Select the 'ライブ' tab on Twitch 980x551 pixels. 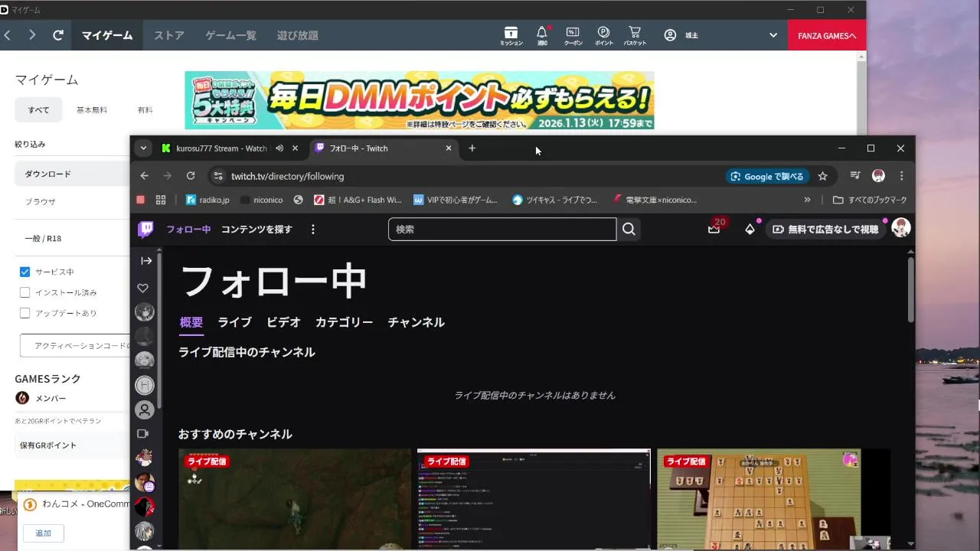(234, 322)
